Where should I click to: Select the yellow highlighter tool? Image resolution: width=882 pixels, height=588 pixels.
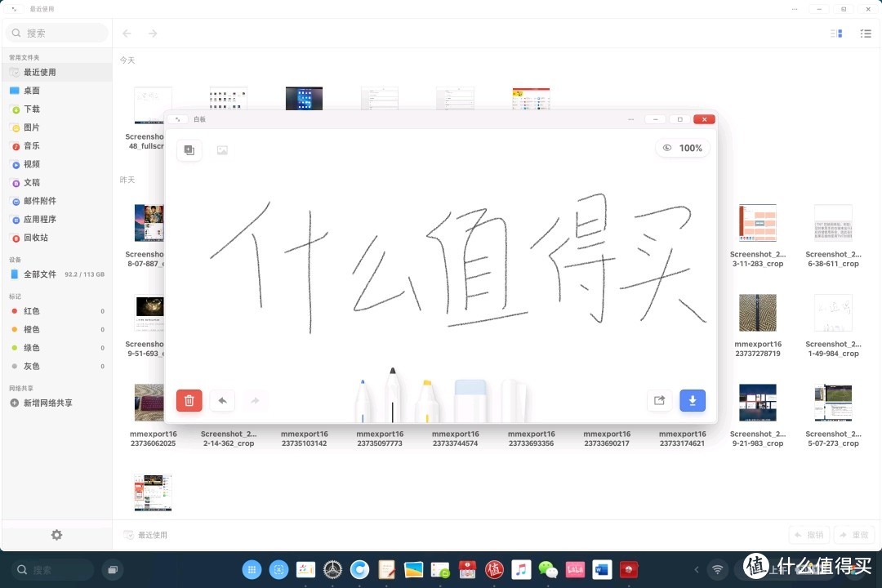[x=427, y=401]
